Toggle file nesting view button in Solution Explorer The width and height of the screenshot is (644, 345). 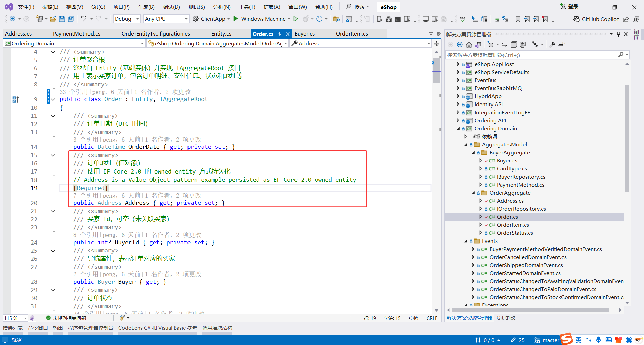tap(536, 45)
